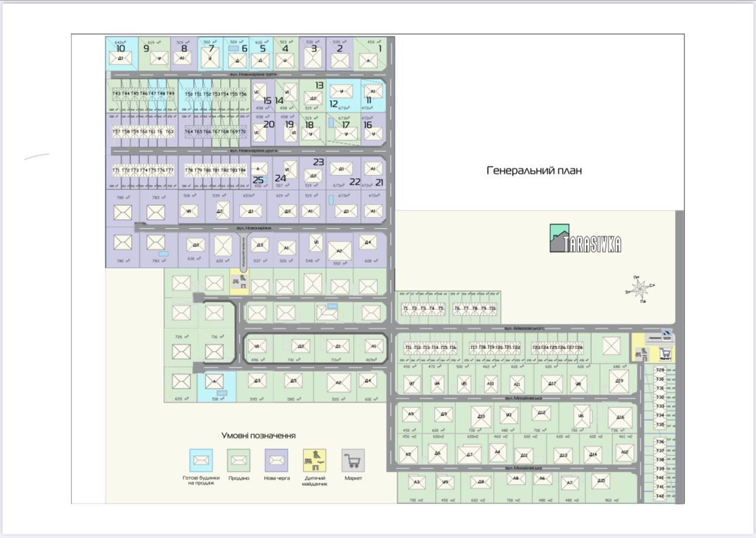Select plot number 13
The image size is (756, 538).
(319, 86)
